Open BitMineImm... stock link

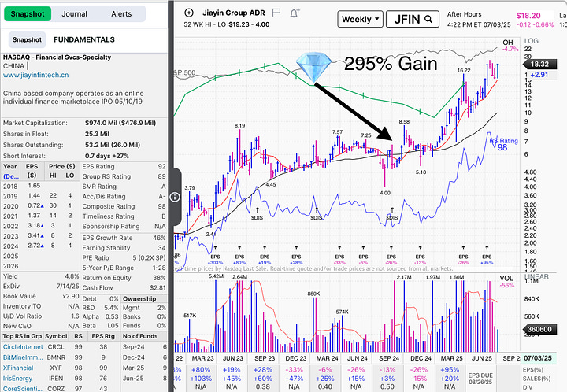click(x=23, y=357)
